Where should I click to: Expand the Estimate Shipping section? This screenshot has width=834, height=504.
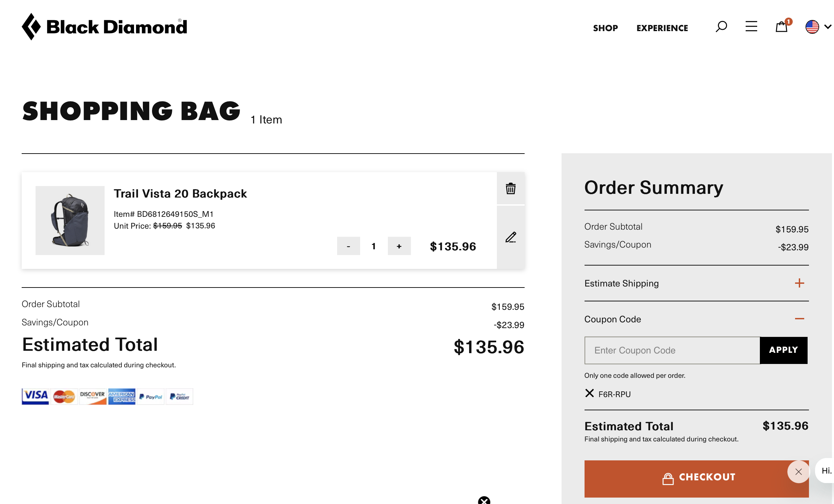click(799, 283)
